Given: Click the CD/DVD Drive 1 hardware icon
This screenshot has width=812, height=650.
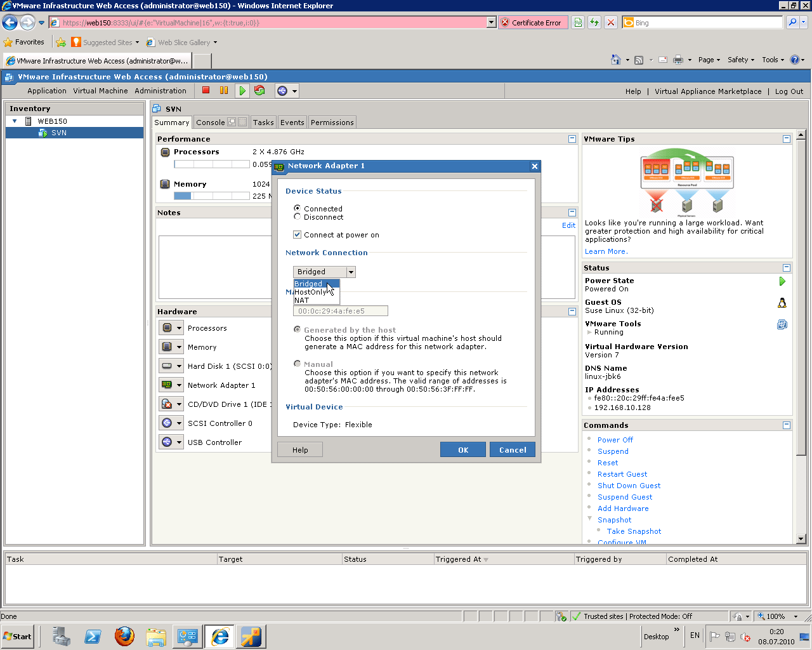Looking at the screenshot, I should (x=167, y=404).
